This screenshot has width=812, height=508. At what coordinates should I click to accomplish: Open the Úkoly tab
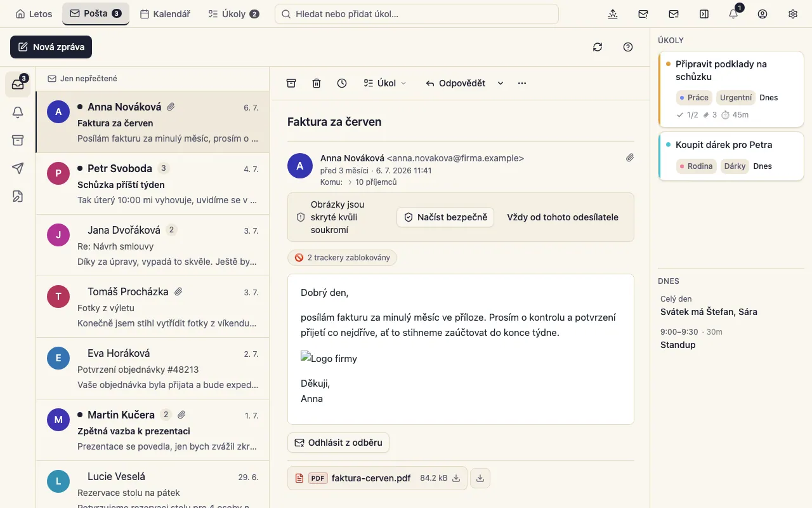pyautogui.click(x=234, y=14)
